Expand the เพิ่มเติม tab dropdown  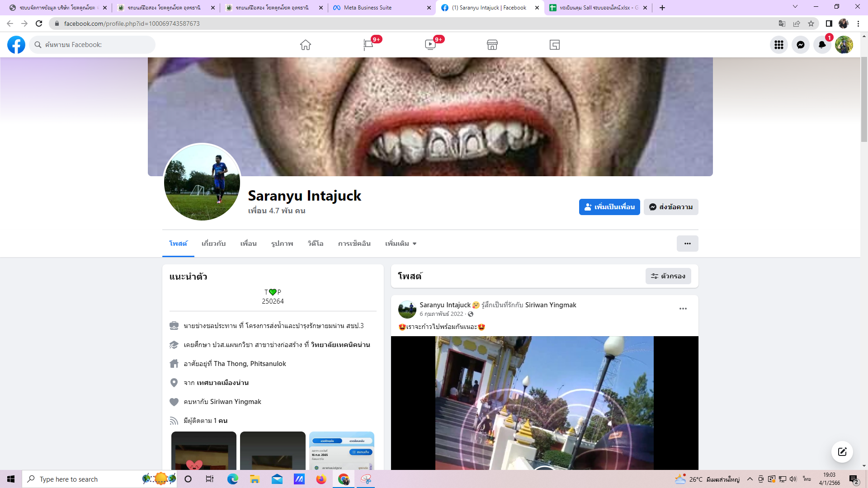[x=401, y=244]
